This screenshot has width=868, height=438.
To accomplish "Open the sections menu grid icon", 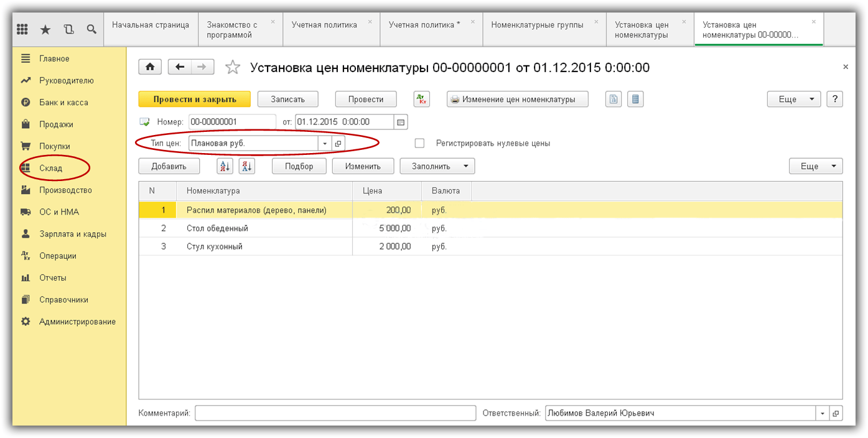I will click(x=22, y=29).
